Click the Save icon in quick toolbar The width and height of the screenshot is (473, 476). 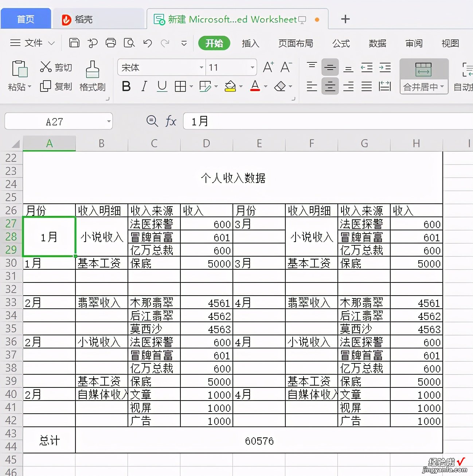point(74,43)
